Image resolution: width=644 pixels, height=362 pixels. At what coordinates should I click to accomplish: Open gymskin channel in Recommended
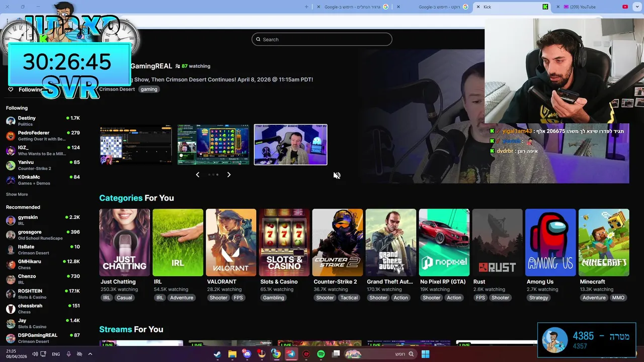pos(43,220)
